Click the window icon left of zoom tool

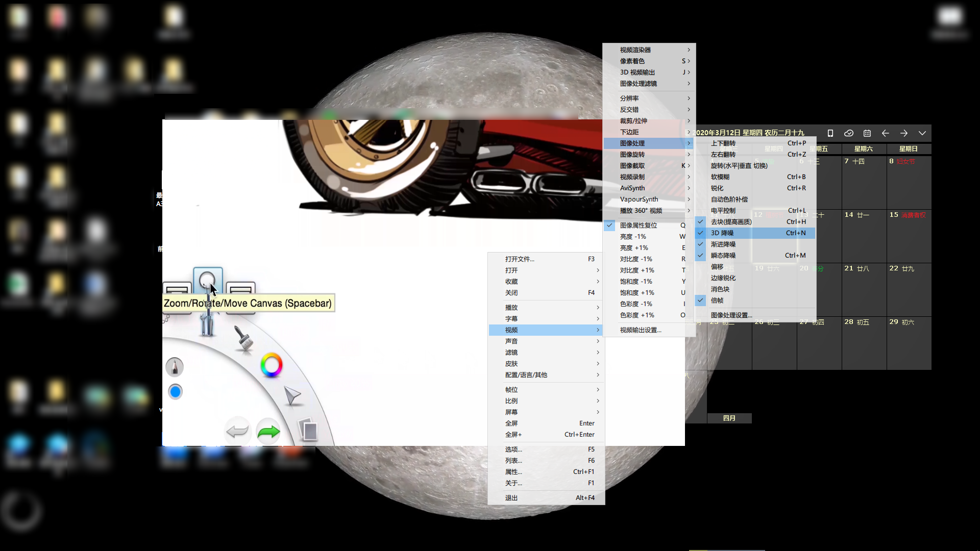(x=177, y=288)
